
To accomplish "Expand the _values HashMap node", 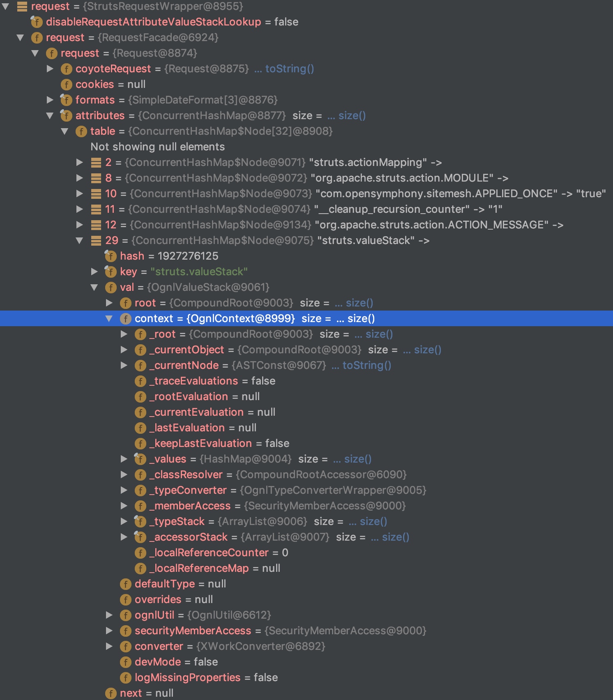I will [124, 459].
